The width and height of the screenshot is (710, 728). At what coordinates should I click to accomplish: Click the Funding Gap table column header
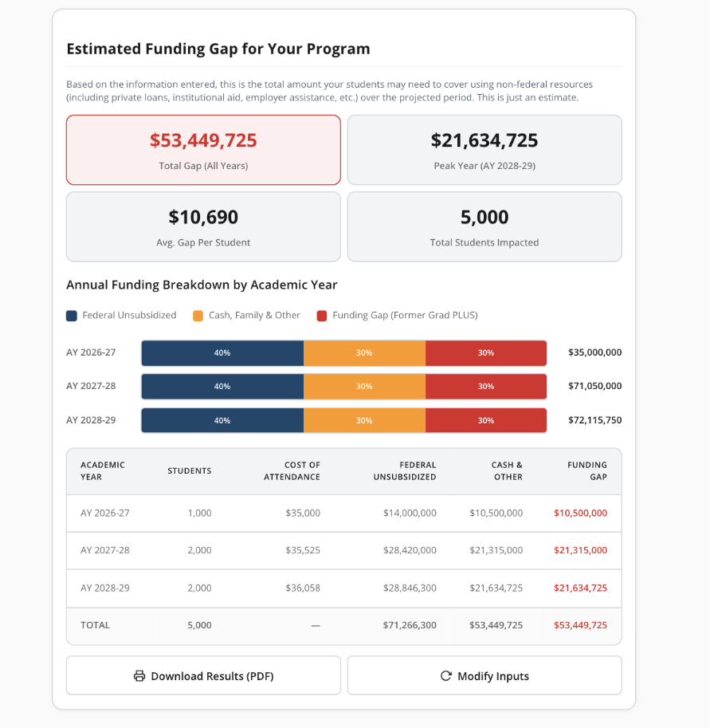point(587,470)
